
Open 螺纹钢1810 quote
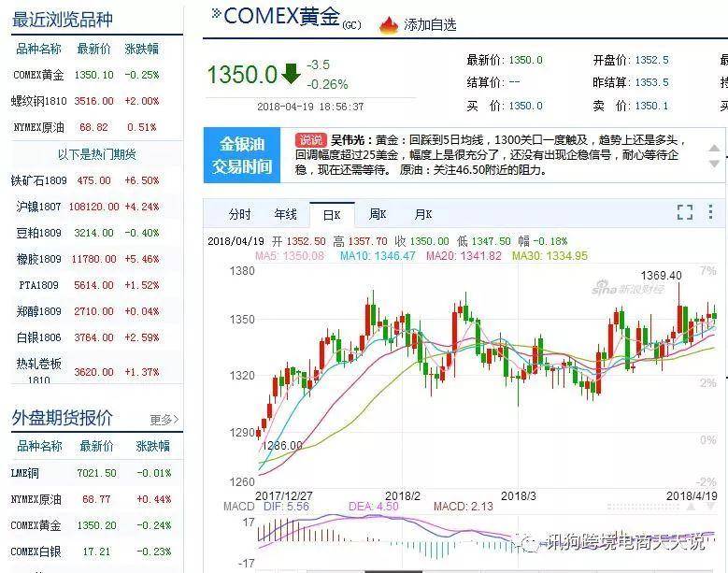[x=38, y=101]
